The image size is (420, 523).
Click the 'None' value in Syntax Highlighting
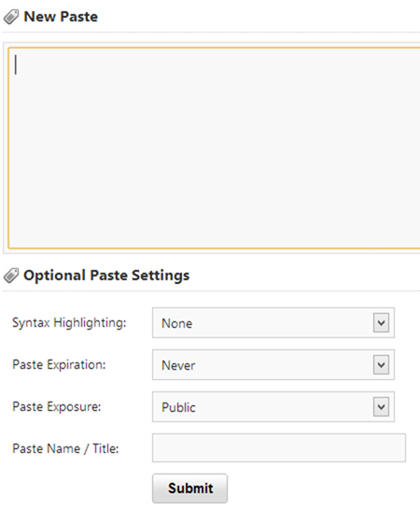click(x=177, y=323)
